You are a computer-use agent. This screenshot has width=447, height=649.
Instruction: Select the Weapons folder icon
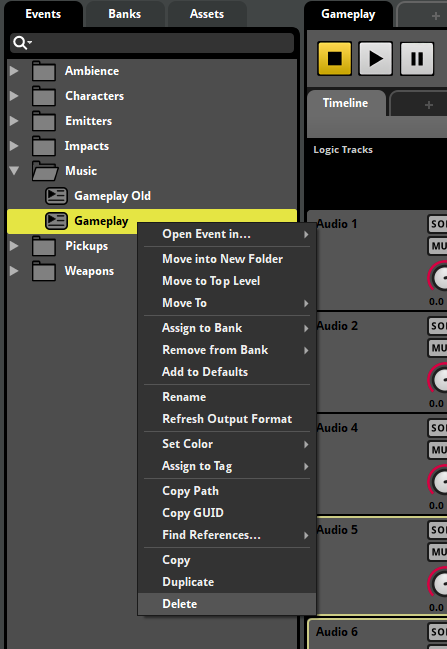[x=44, y=271]
